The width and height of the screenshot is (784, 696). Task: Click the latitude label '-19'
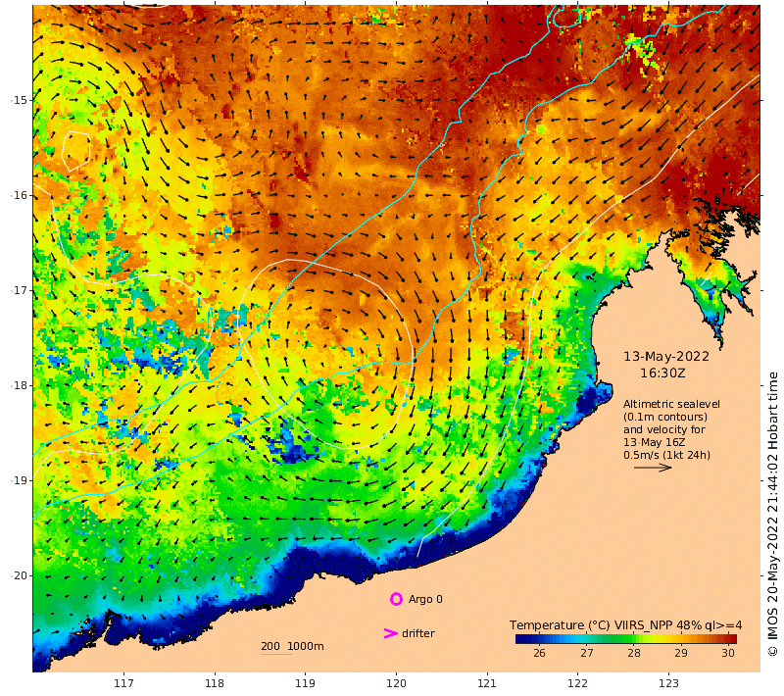tap(19, 480)
